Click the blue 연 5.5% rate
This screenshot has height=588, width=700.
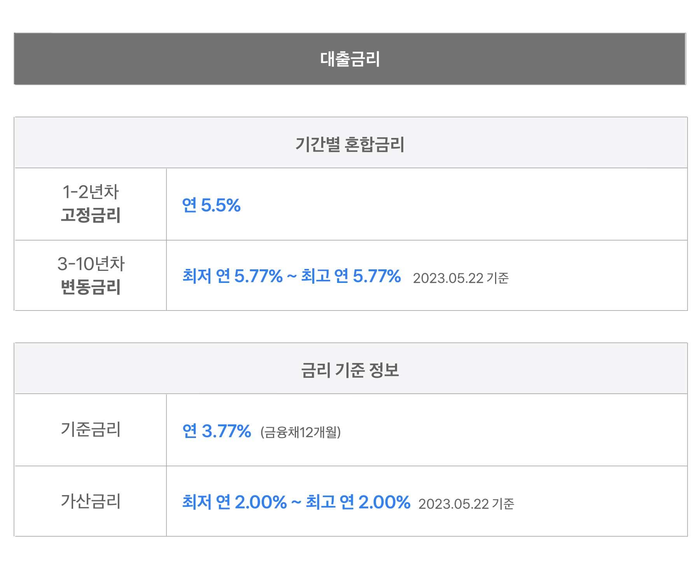tap(211, 205)
